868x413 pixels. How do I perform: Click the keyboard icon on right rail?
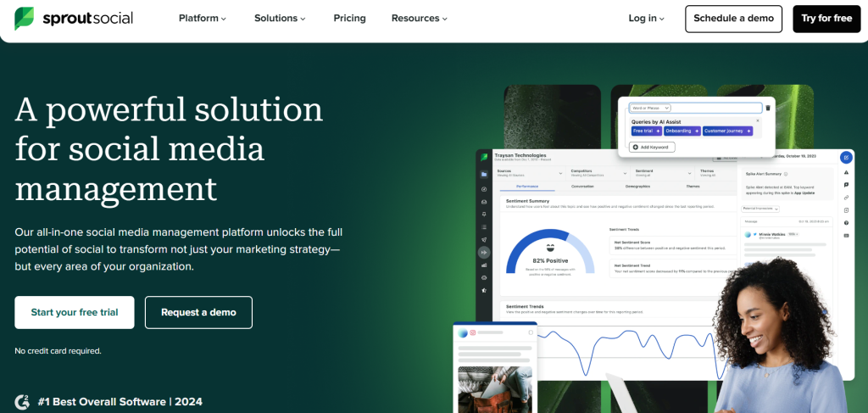[847, 236]
